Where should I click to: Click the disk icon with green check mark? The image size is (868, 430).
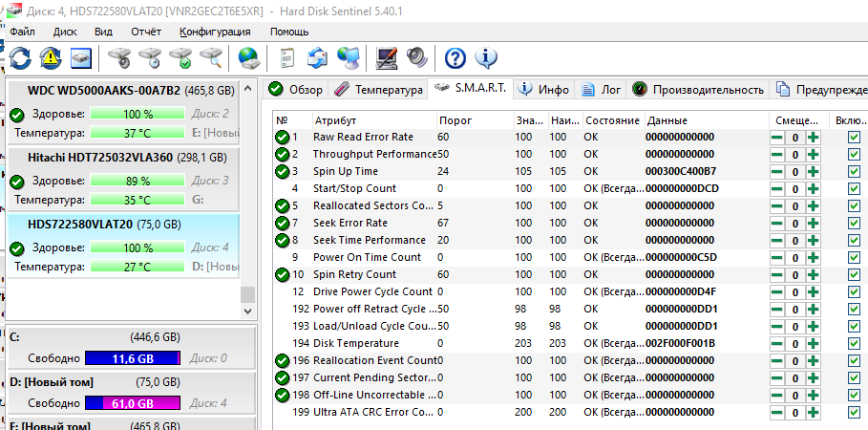click(x=180, y=57)
